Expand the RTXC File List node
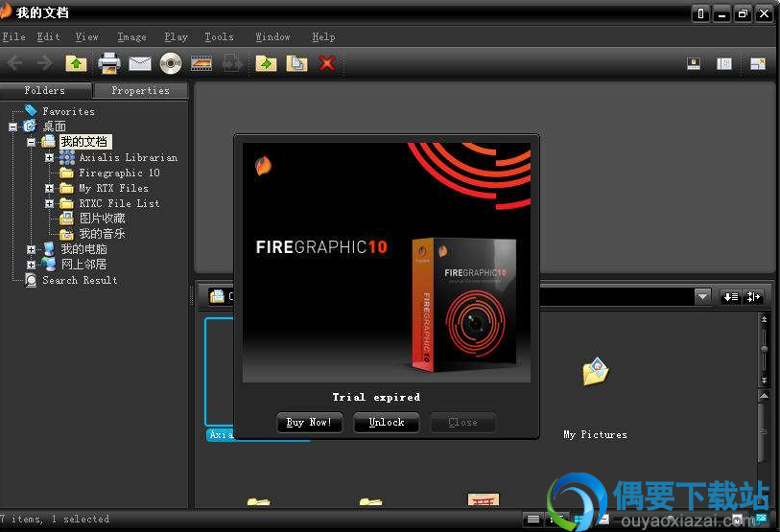This screenshot has width=780, height=532. coord(49,203)
